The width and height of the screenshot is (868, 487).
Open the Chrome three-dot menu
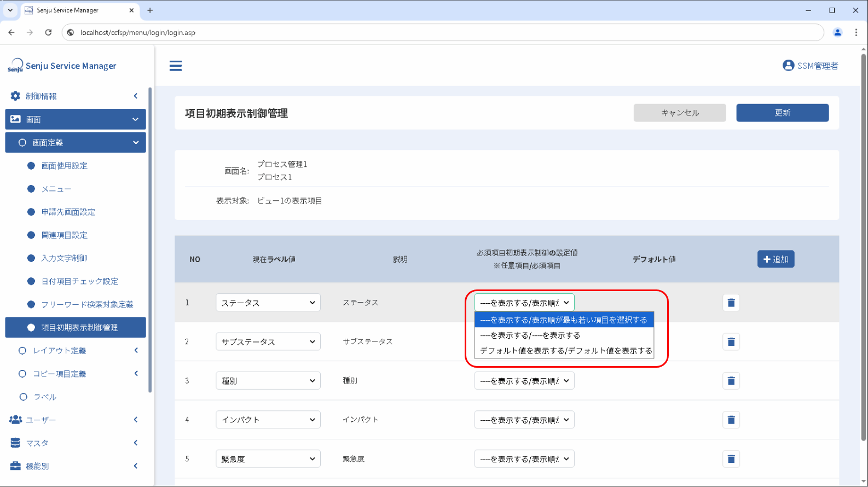click(856, 32)
